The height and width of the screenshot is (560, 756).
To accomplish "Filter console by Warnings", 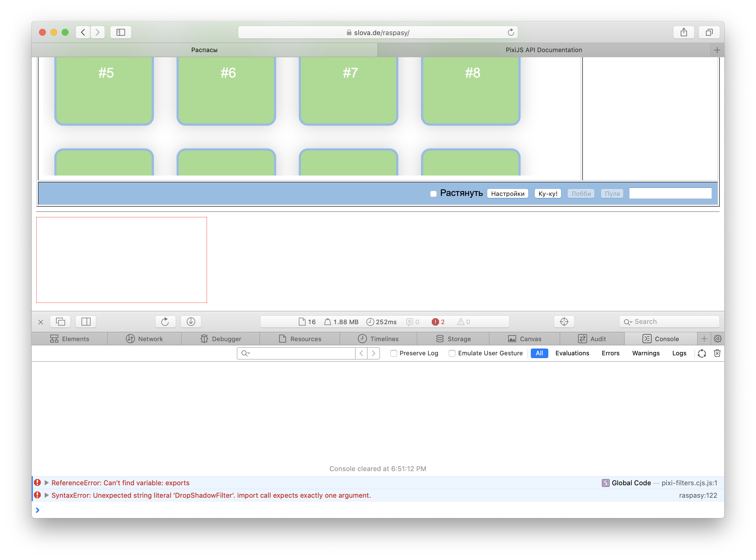I will pos(645,353).
